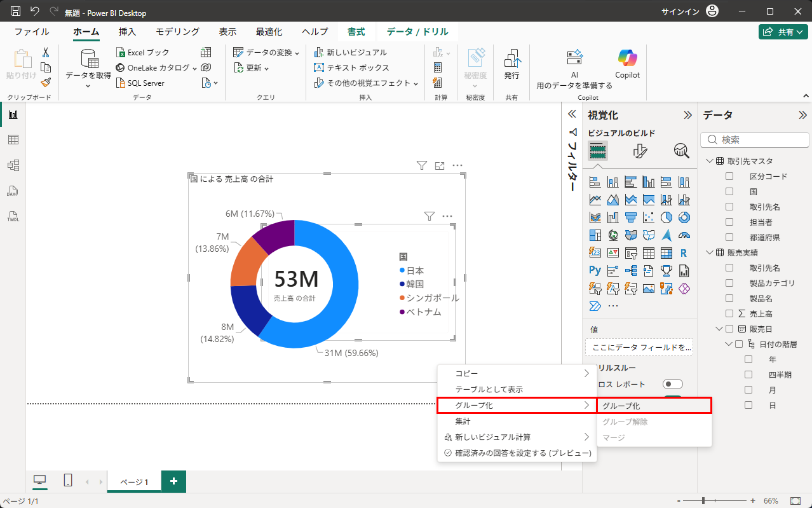This screenshot has height=508, width=812.
Task: Check the 四半期 field checkbox
Action: 748,374
